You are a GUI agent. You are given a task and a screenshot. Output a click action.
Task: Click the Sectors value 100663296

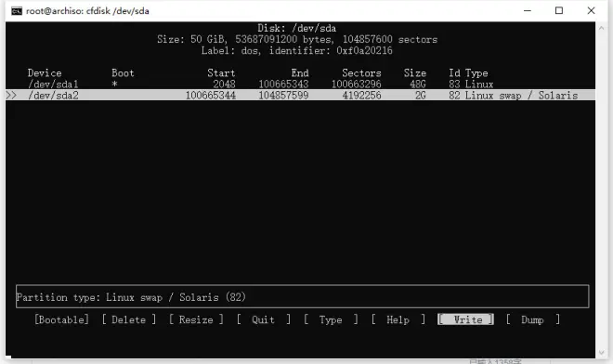(356, 84)
